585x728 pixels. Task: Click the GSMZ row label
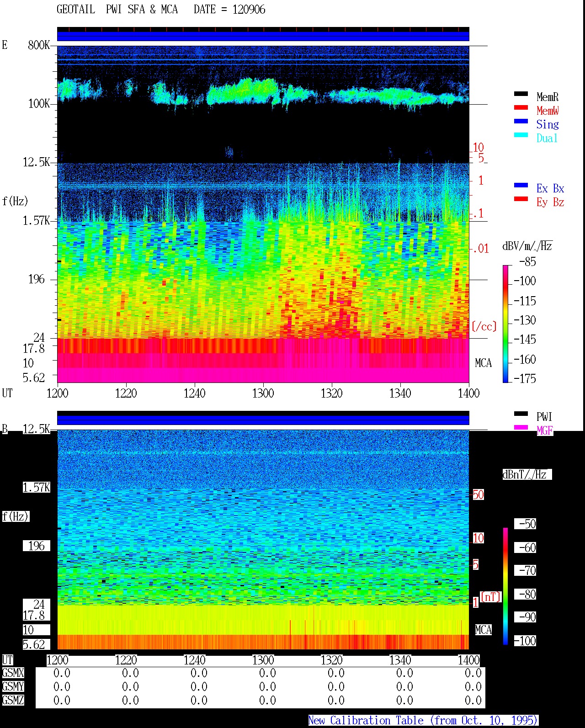[x=13, y=700]
